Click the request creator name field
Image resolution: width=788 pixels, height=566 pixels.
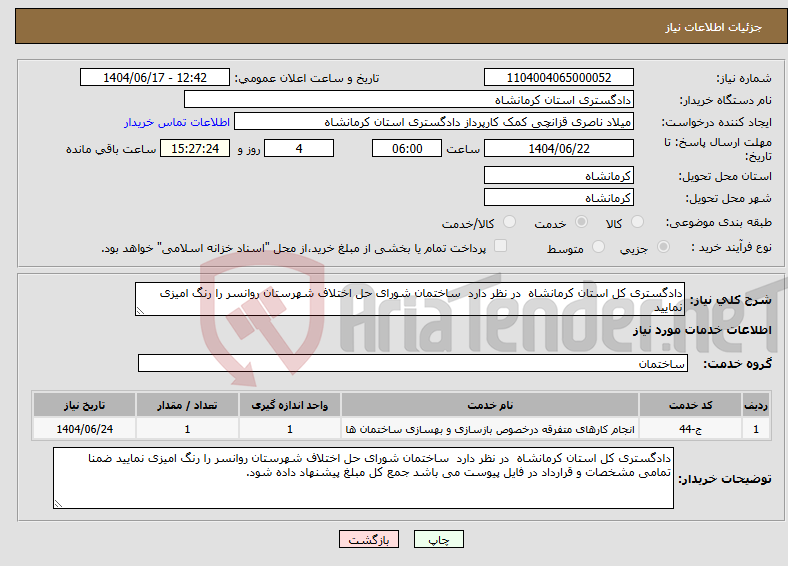click(434, 122)
